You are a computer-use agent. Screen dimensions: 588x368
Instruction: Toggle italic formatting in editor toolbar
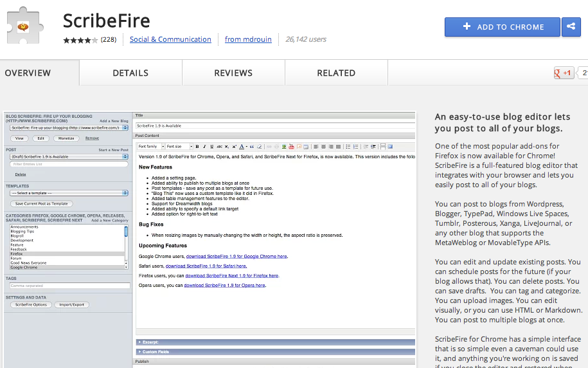(204, 147)
